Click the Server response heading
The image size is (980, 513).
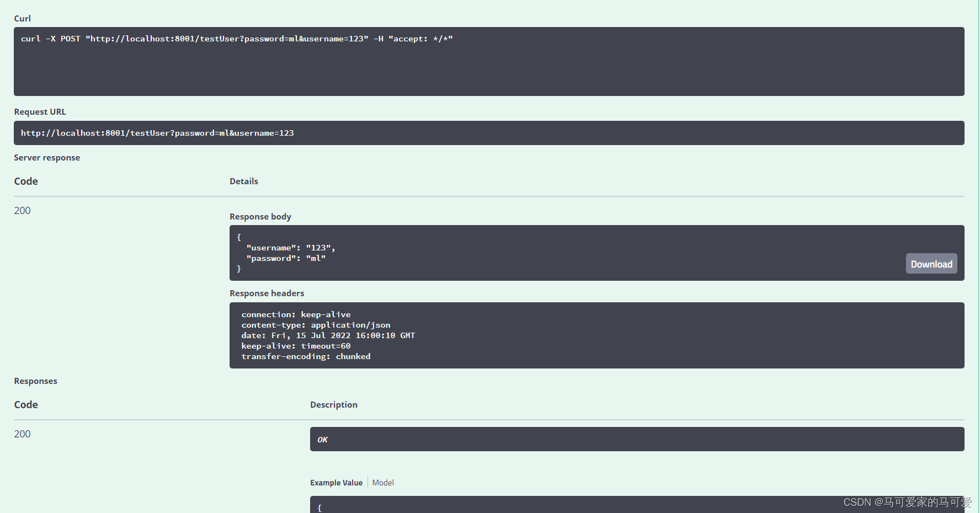tap(47, 158)
